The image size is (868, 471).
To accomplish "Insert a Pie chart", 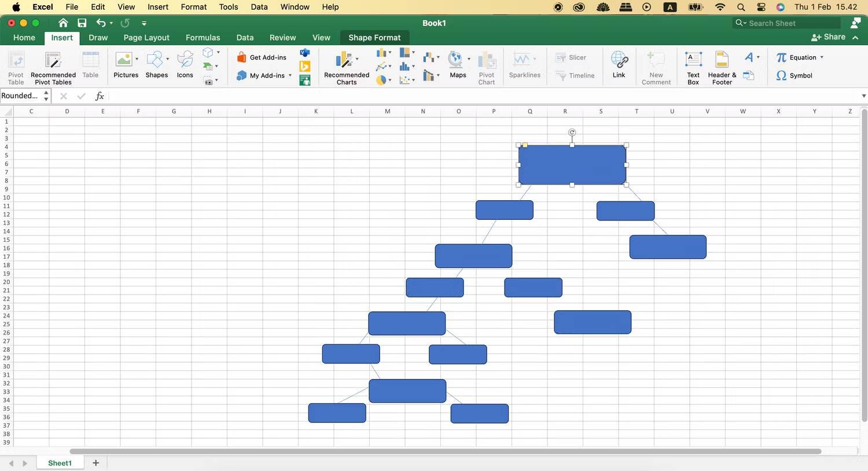I will click(382, 80).
